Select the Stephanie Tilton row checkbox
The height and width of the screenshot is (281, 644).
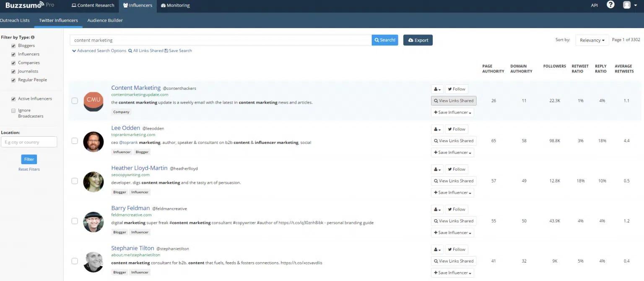tap(75, 261)
